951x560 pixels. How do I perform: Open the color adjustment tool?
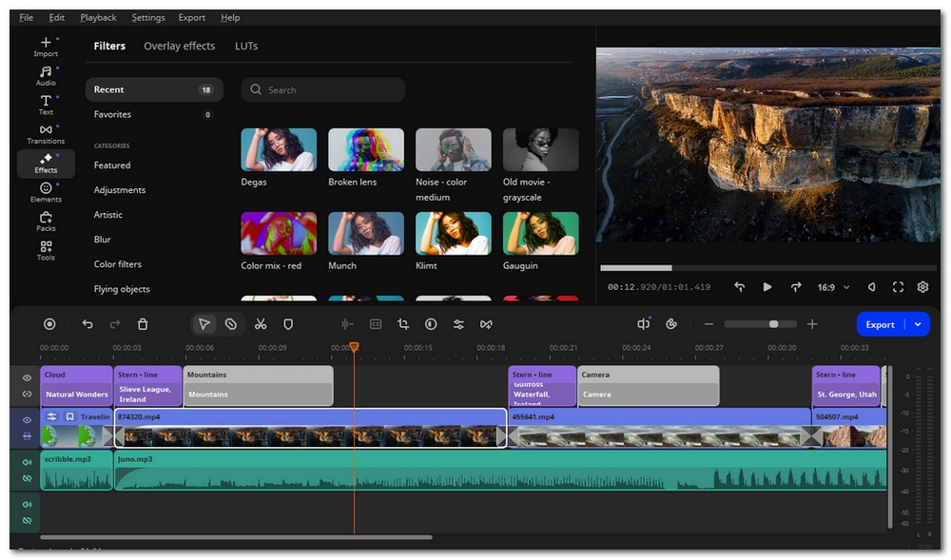click(431, 324)
